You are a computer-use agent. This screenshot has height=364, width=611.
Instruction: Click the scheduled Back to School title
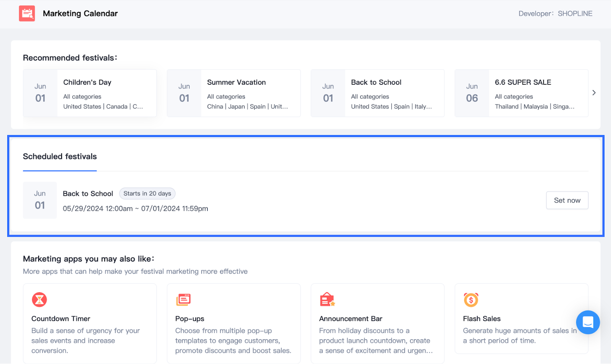coord(88,193)
